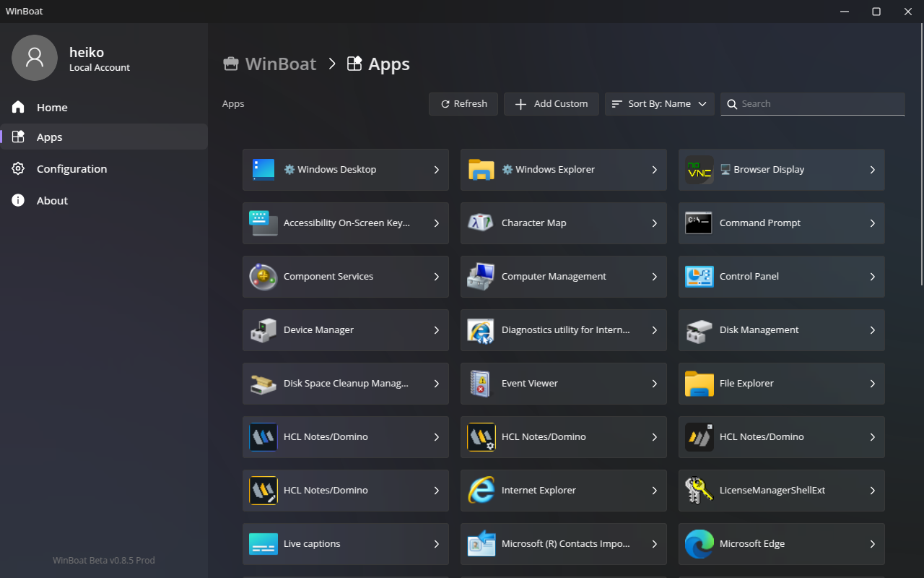The height and width of the screenshot is (578, 924).
Task: Click the Internet Explorer icon
Action: (481, 491)
